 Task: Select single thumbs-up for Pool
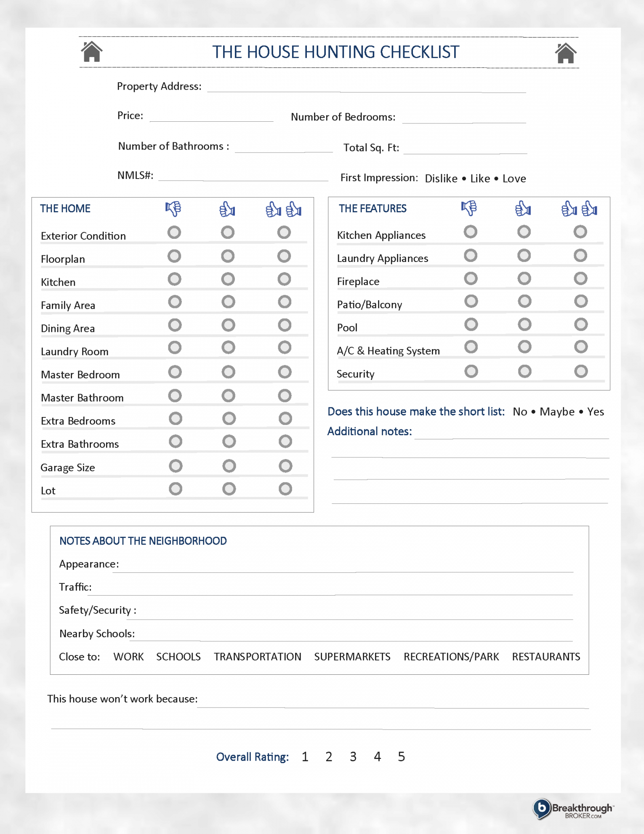click(x=524, y=324)
